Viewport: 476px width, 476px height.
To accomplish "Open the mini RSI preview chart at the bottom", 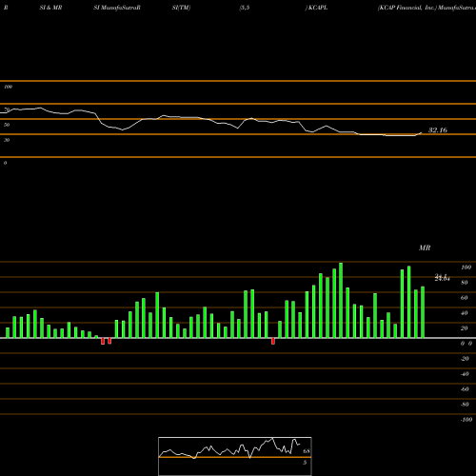I will click(235, 456).
